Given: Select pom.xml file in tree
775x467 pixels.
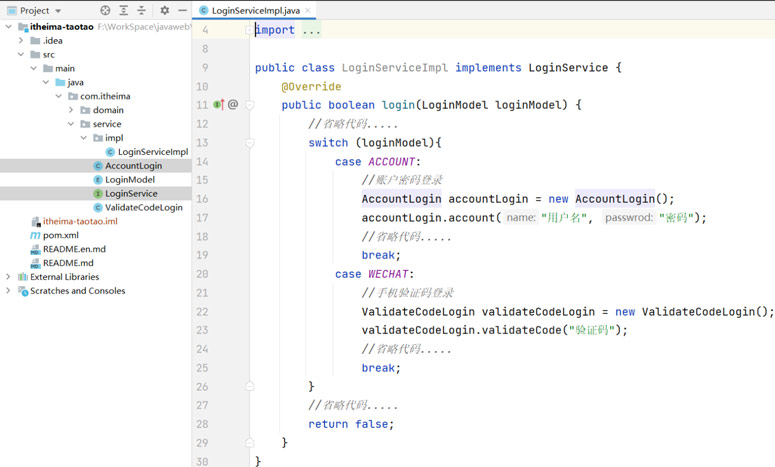Looking at the screenshot, I should coord(61,235).
